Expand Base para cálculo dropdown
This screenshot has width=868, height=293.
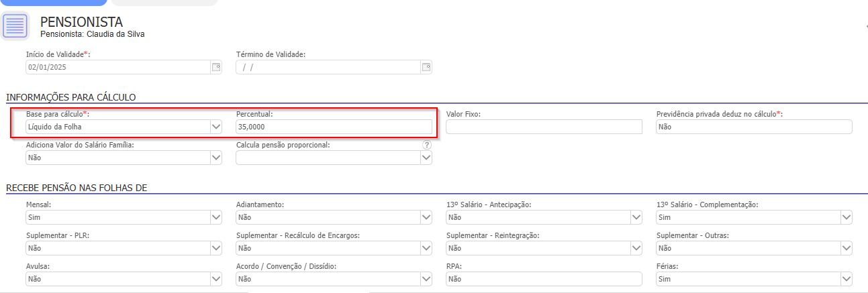click(216, 127)
